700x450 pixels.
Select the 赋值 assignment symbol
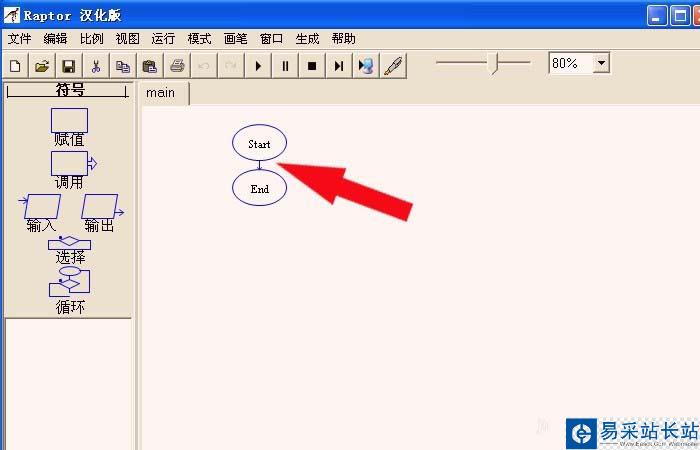tap(69, 121)
